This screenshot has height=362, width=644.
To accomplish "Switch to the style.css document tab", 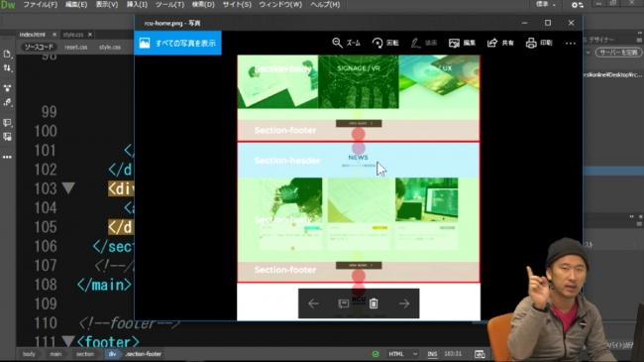I will click(72, 35).
